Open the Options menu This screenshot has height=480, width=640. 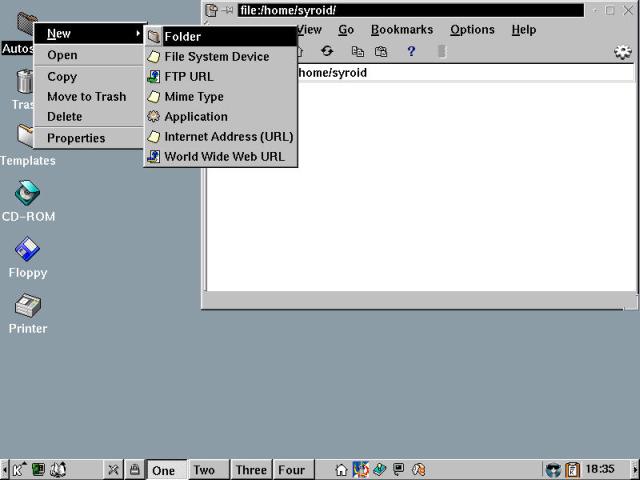(472, 30)
